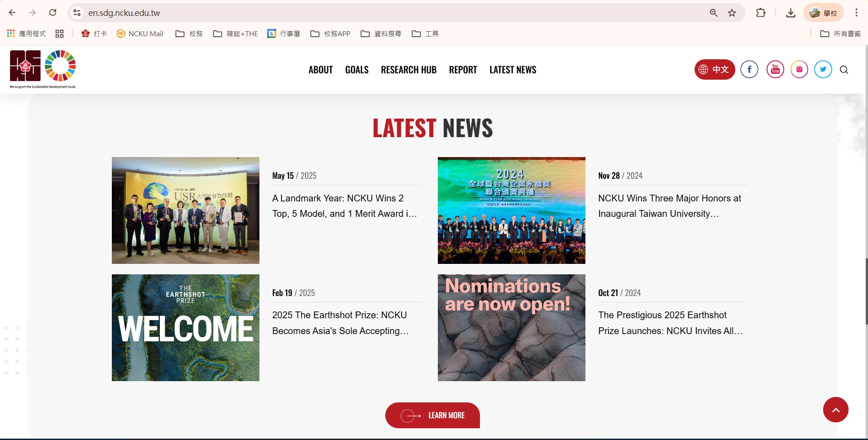The image size is (868, 440).
Task: Open the Instagram social icon
Action: pyautogui.click(x=799, y=69)
